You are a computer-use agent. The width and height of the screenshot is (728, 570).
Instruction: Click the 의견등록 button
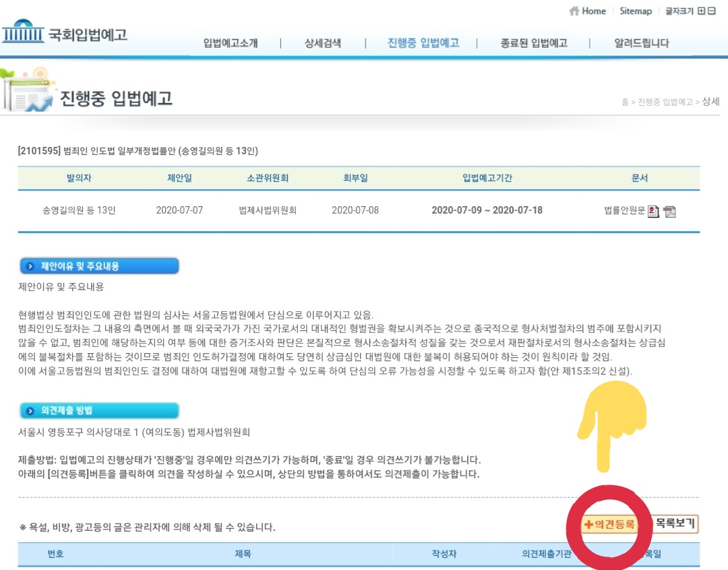(609, 524)
